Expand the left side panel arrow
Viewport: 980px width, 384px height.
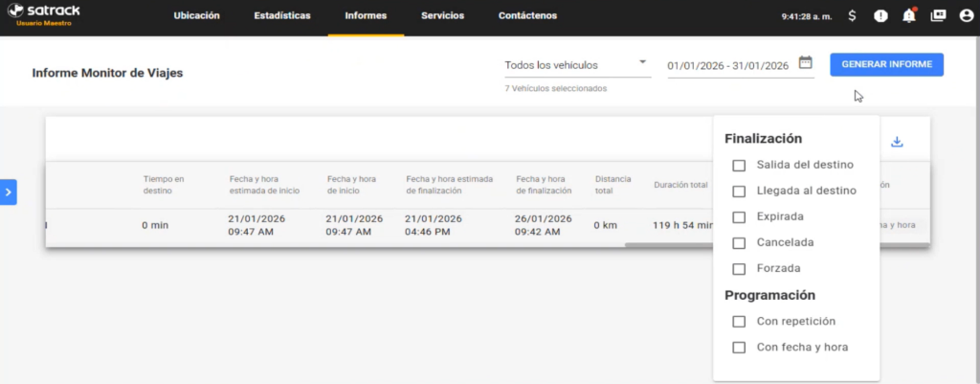tap(8, 192)
